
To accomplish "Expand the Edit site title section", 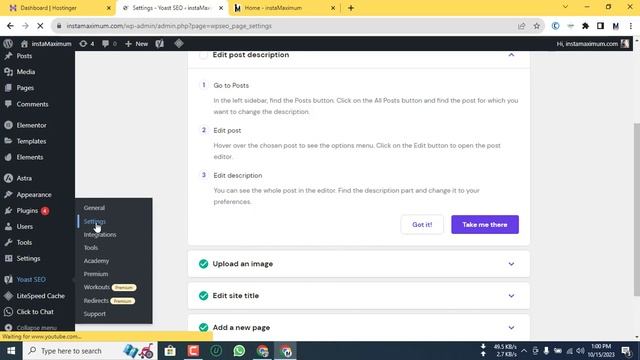I will coord(511,296).
